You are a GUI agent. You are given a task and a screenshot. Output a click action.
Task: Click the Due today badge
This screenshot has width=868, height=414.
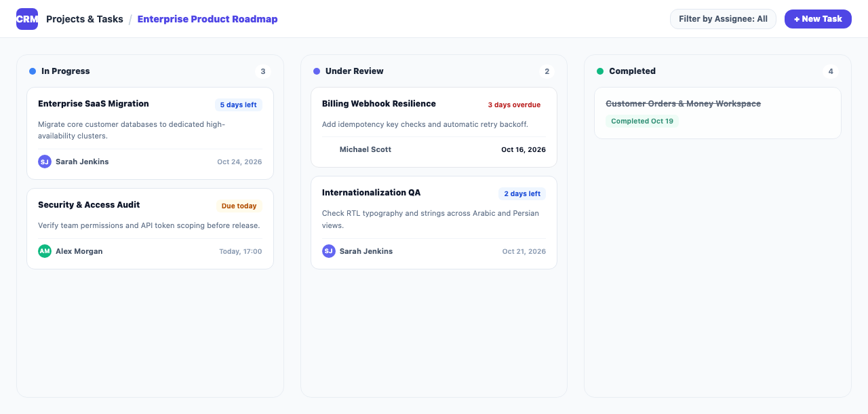click(x=239, y=206)
